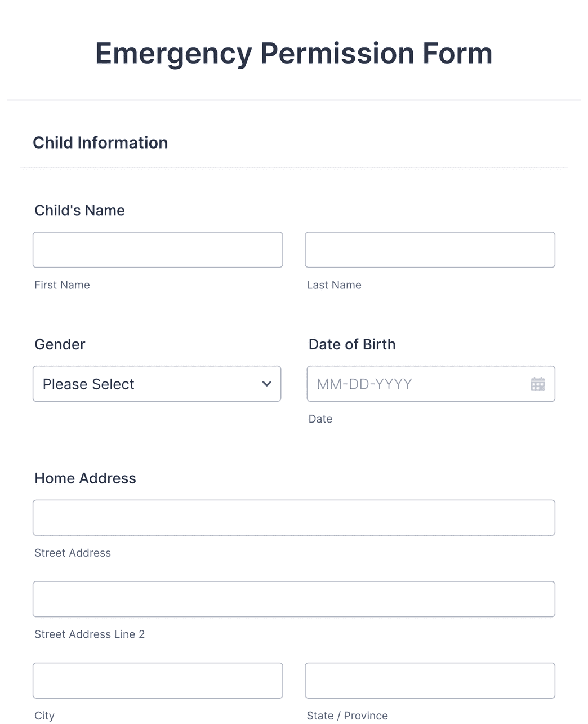Click the dropdown chevron on Gender select

pyautogui.click(x=266, y=384)
